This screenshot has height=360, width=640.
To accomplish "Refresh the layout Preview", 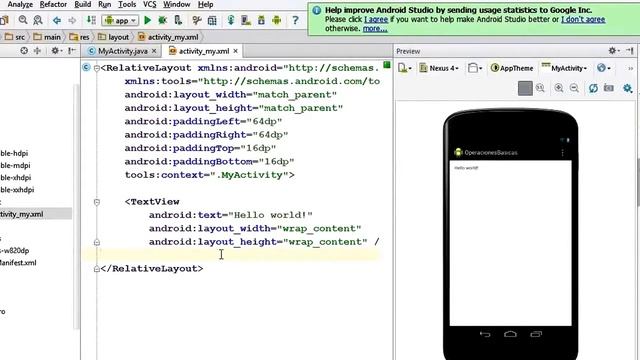I will (593, 88).
